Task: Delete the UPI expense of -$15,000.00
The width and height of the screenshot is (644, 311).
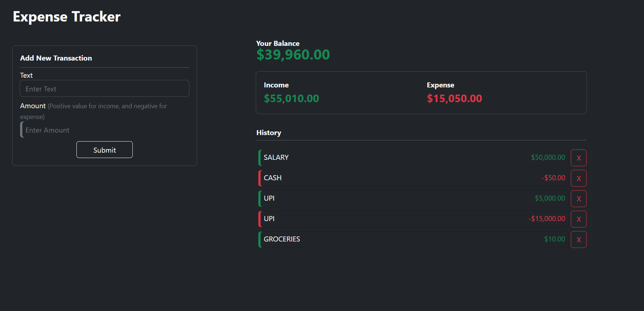Action: pos(578,219)
